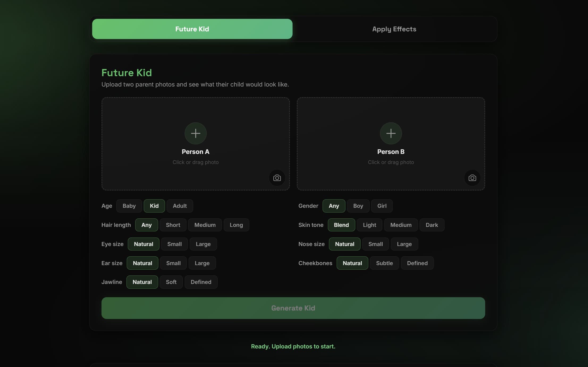Click the Person A label in upload box

[196, 152]
